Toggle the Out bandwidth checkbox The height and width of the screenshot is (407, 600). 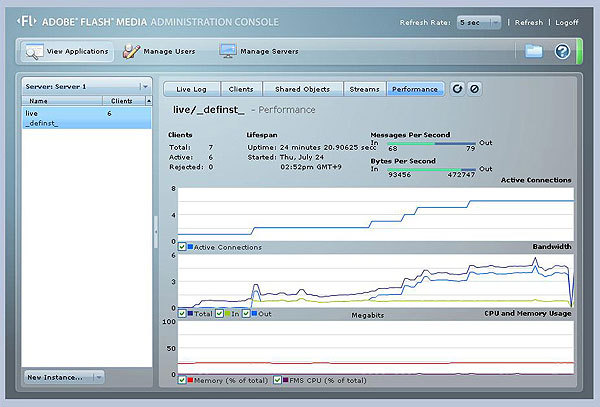pos(246,314)
